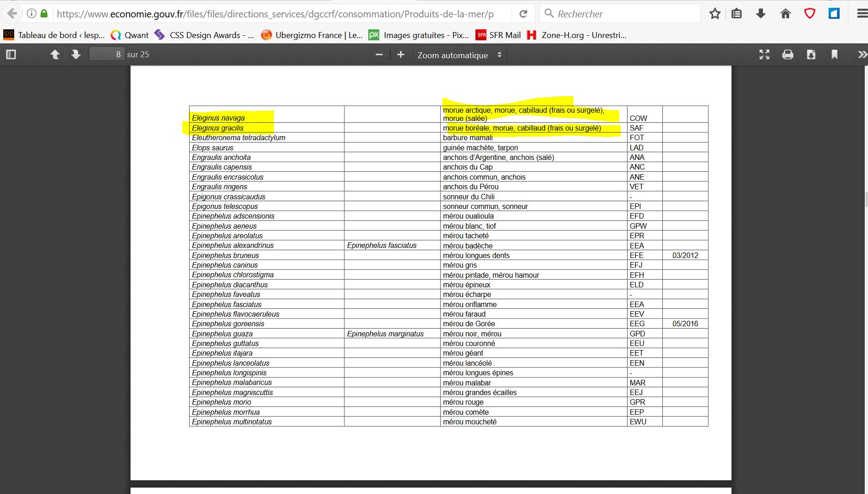868x494 pixels.
Task: Open the Zoom automatique dropdown
Action: tap(459, 55)
